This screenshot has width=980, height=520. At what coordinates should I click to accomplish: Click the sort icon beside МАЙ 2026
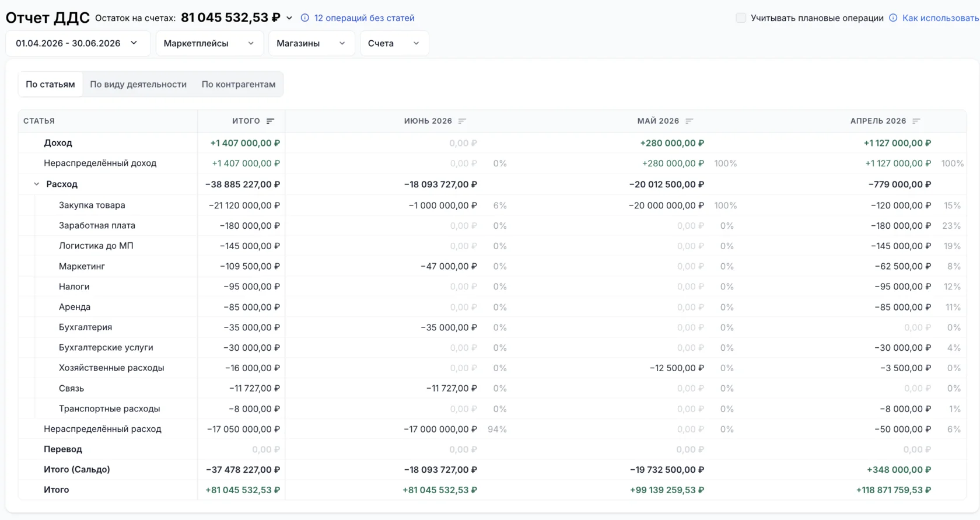(x=689, y=121)
